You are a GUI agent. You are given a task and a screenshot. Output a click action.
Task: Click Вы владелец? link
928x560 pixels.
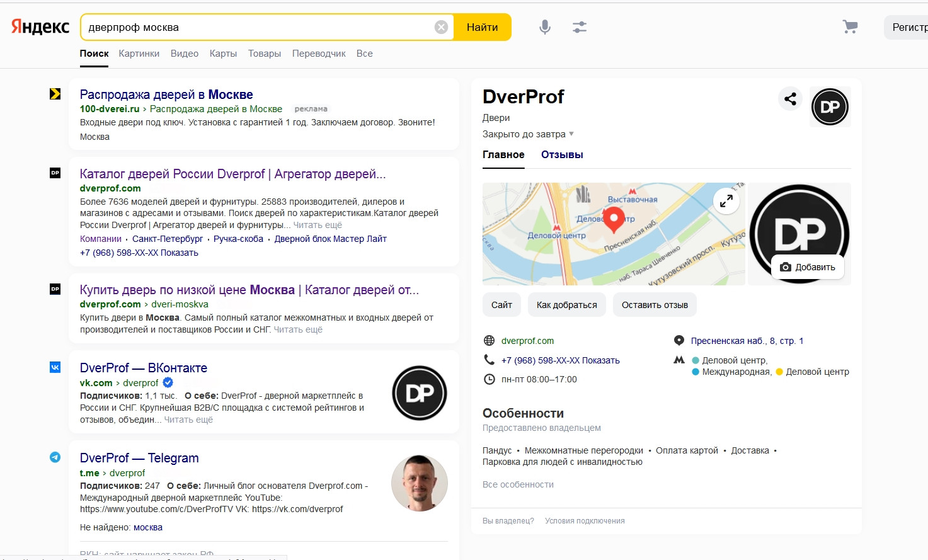(x=508, y=521)
